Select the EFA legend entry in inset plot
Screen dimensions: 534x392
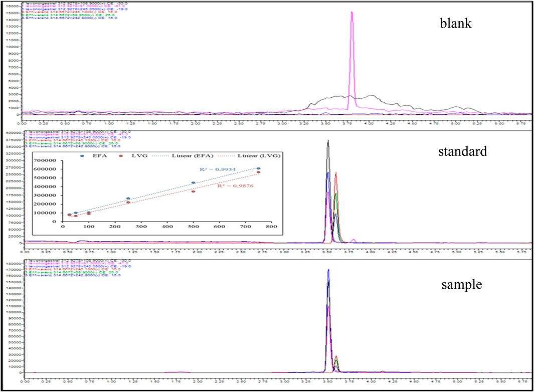coord(94,155)
